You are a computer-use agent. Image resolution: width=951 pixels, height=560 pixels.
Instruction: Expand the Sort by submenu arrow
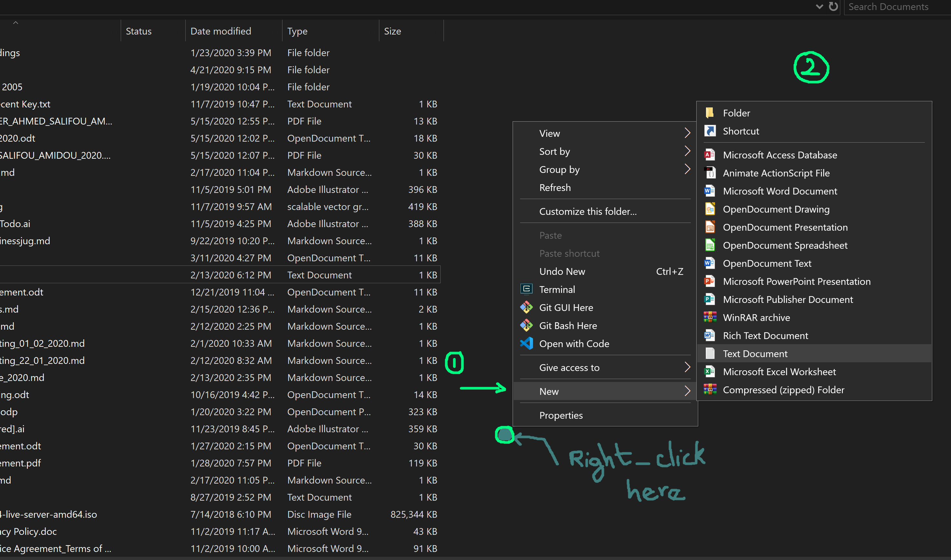pos(687,151)
